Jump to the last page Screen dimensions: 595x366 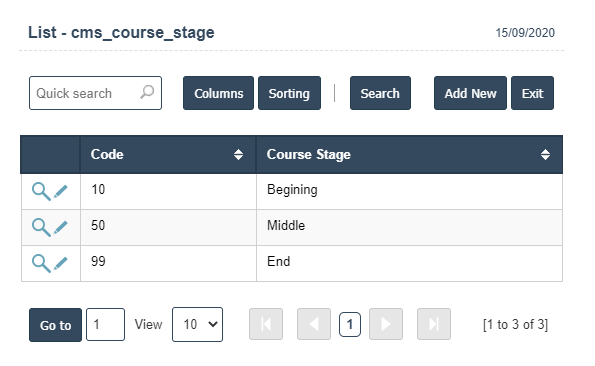point(434,324)
